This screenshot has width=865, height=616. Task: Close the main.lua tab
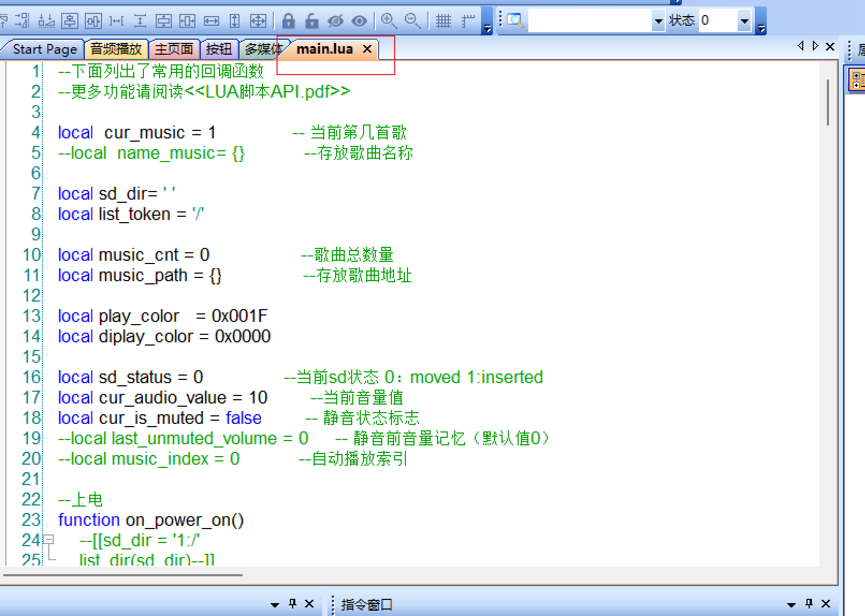coord(367,49)
